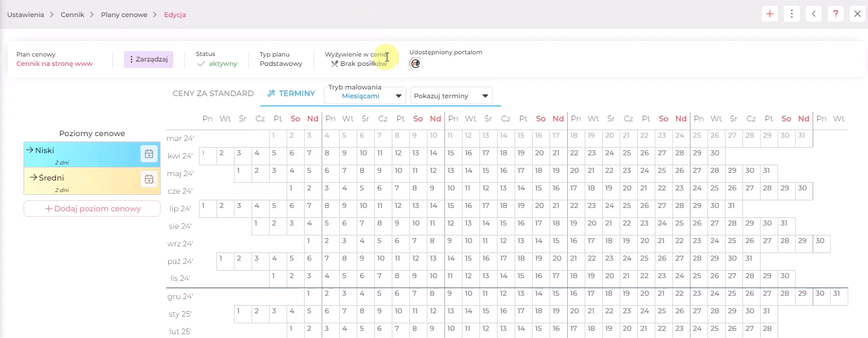
Task: Select day 31 in the gru 24' row
Action: point(839,296)
